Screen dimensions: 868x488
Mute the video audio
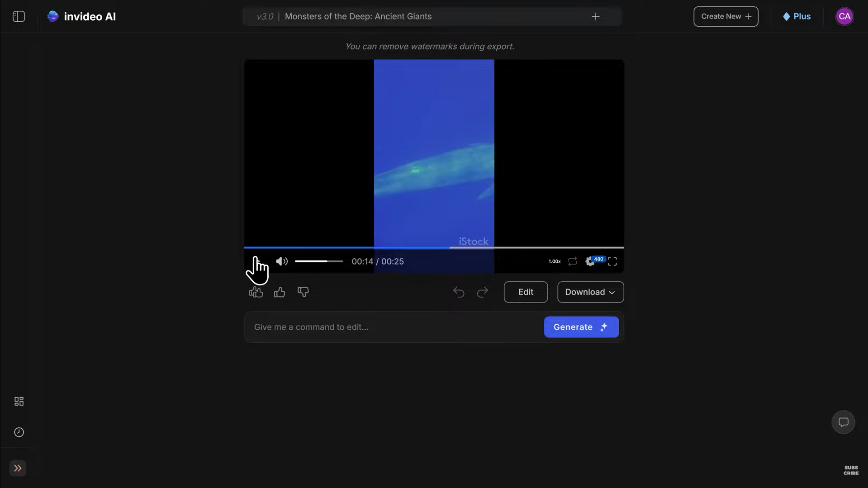pyautogui.click(x=281, y=261)
